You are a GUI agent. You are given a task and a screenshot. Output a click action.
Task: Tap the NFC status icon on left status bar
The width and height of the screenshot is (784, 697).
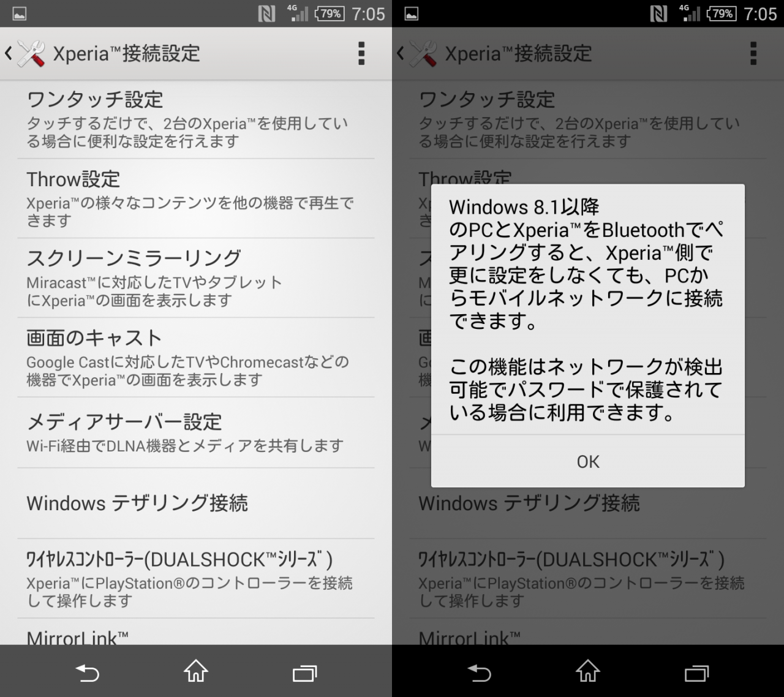(x=266, y=13)
